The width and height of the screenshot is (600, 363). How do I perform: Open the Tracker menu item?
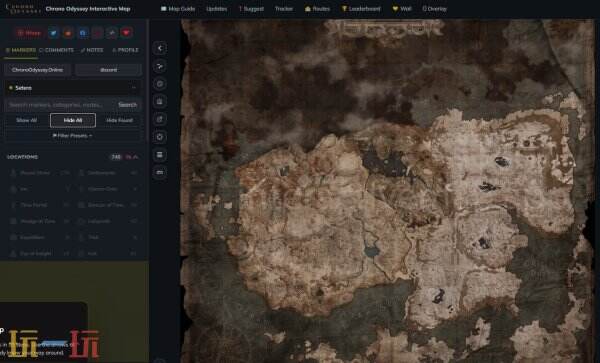(284, 9)
